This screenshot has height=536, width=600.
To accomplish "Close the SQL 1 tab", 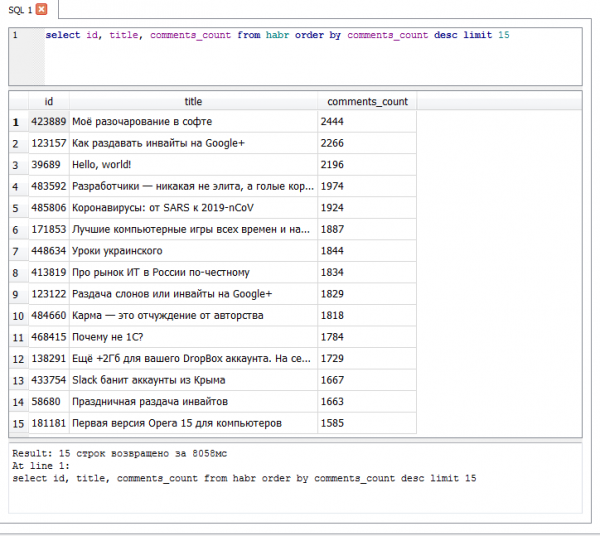I will pos(43,10).
